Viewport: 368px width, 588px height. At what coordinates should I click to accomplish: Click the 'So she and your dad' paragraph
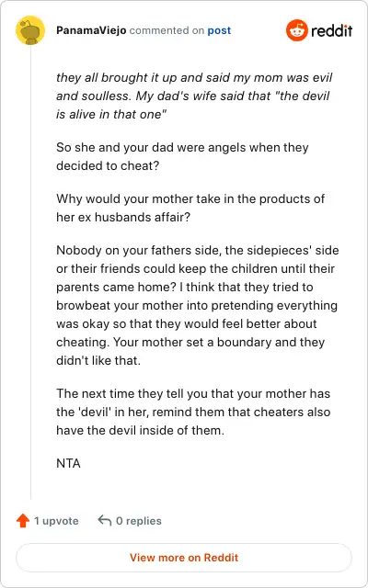(182, 156)
